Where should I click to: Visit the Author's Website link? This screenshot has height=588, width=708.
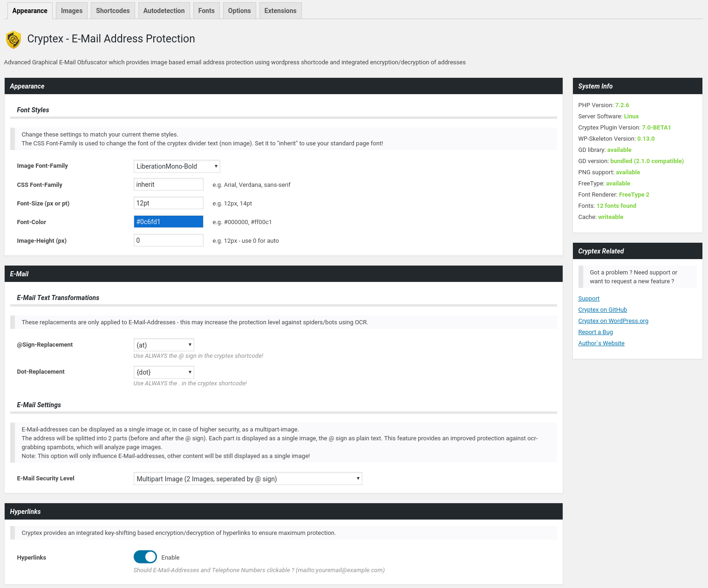(601, 343)
